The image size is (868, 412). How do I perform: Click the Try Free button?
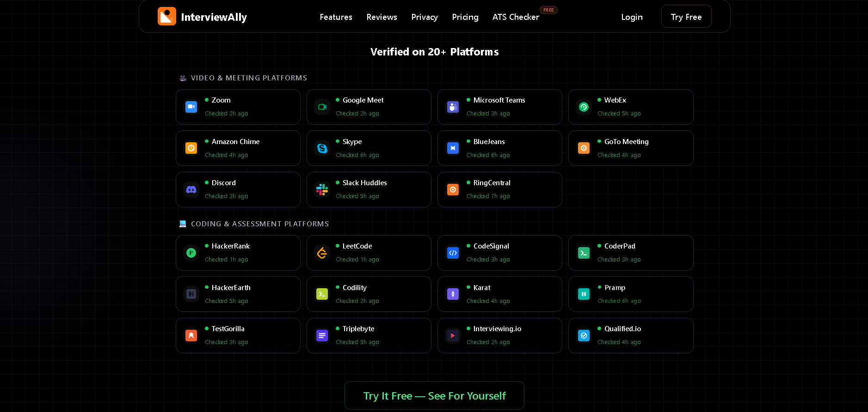[686, 16]
